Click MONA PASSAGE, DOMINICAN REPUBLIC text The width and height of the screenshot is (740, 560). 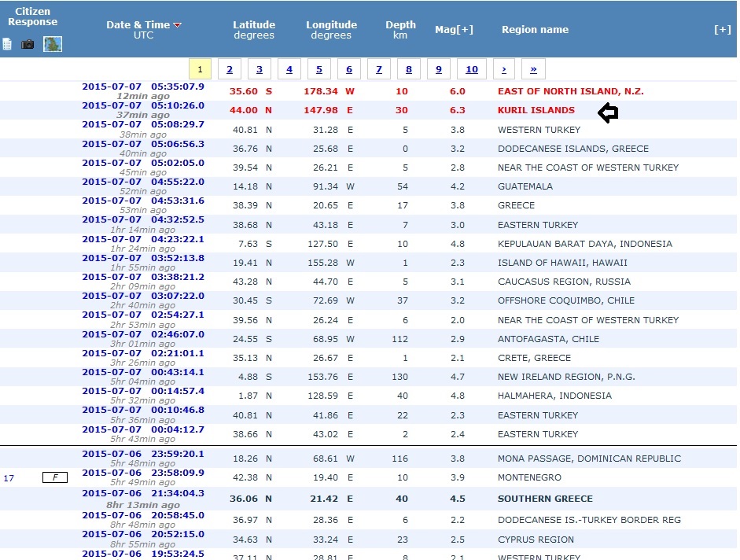point(589,459)
